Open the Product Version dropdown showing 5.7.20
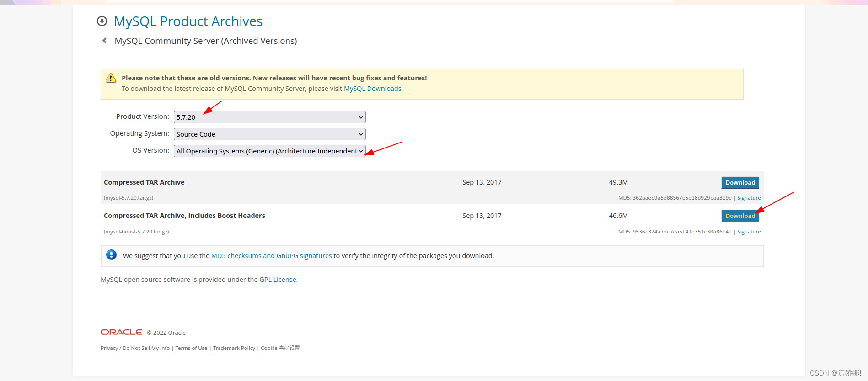Image resolution: width=868 pixels, height=381 pixels. (270, 117)
